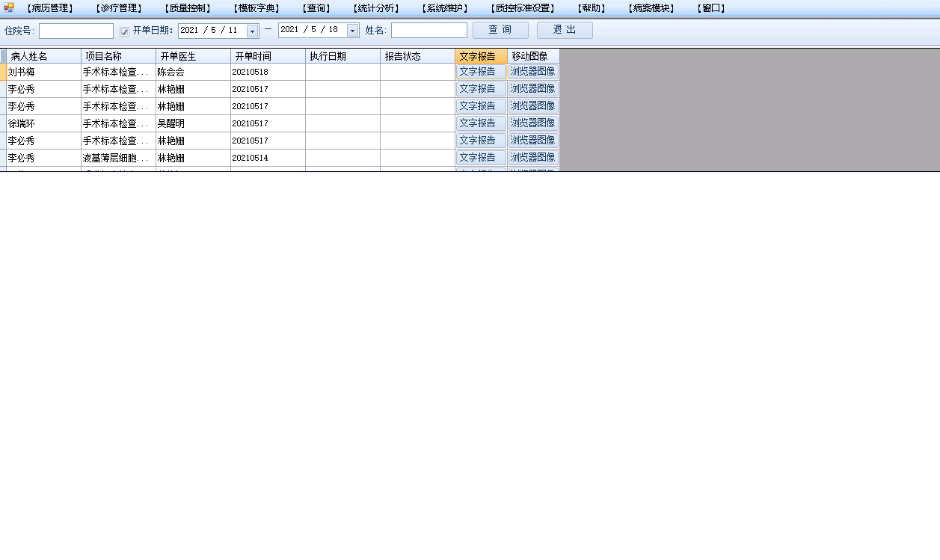This screenshot has height=560, width=940.
Task: Open the 模板字典 menu
Action: (x=256, y=8)
